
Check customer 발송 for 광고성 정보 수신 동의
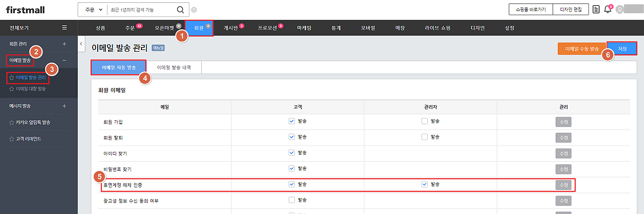pyautogui.click(x=292, y=200)
